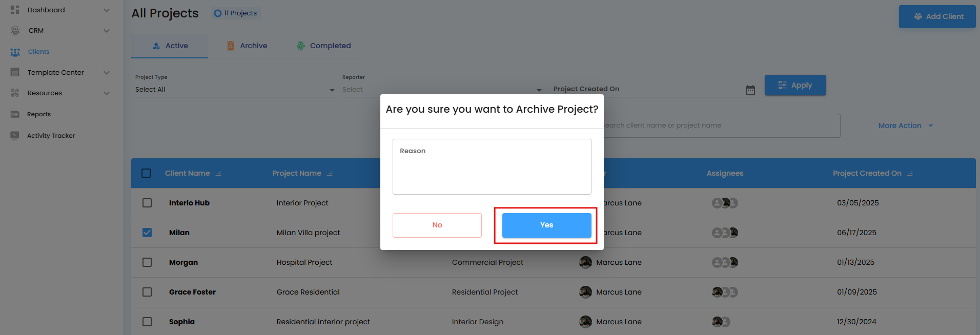This screenshot has height=335, width=980.
Task: Click the Resources sidebar icon
Action: tap(15, 93)
